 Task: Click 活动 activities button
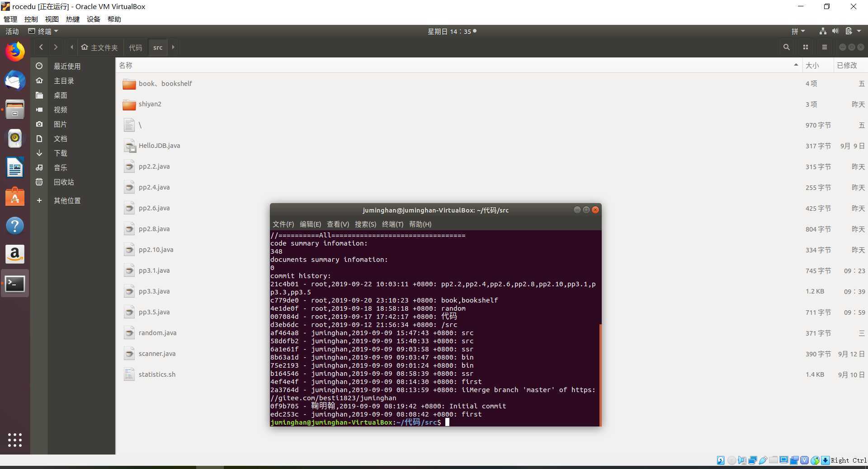tap(12, 31)
